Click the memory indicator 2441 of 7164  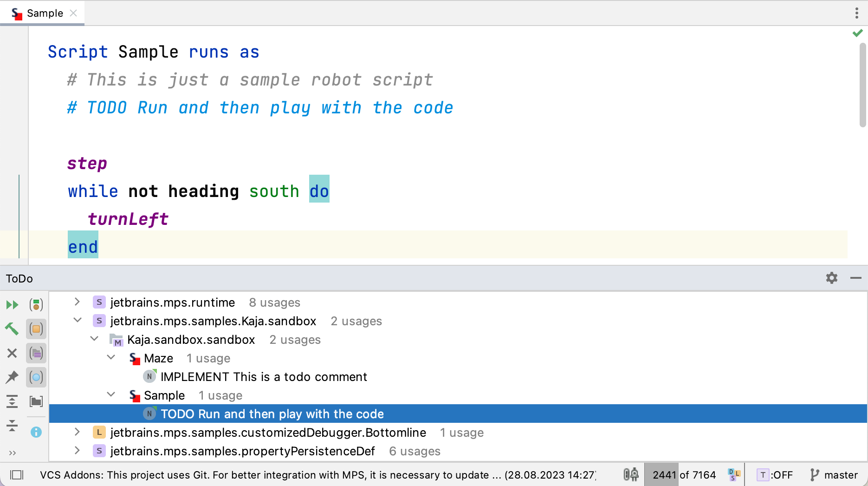684,475
